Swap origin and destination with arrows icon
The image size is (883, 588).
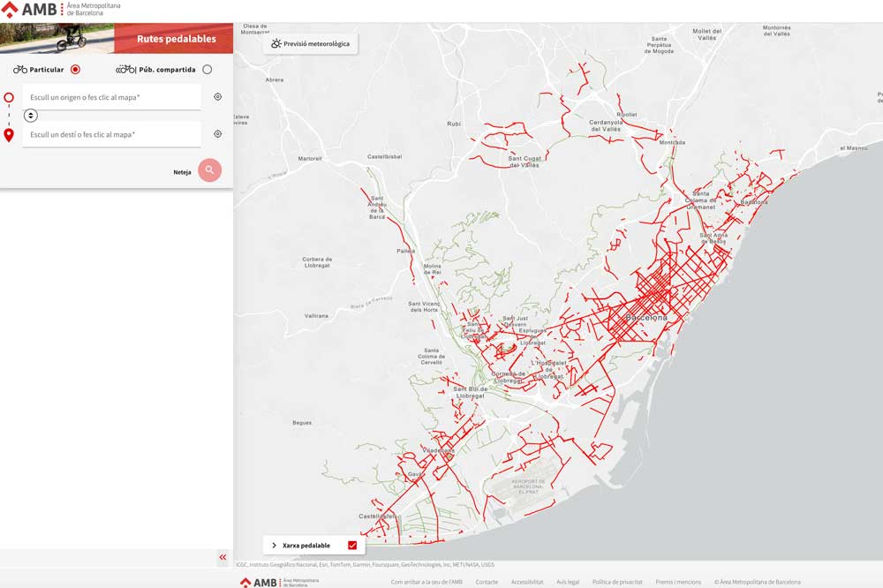click(30, 116)
